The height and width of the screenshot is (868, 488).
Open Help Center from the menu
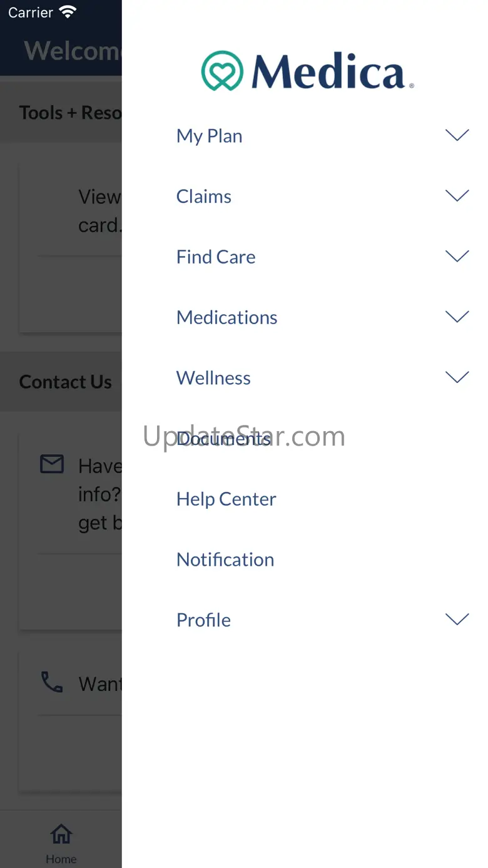pyautogui.click(x=226, y=499)
